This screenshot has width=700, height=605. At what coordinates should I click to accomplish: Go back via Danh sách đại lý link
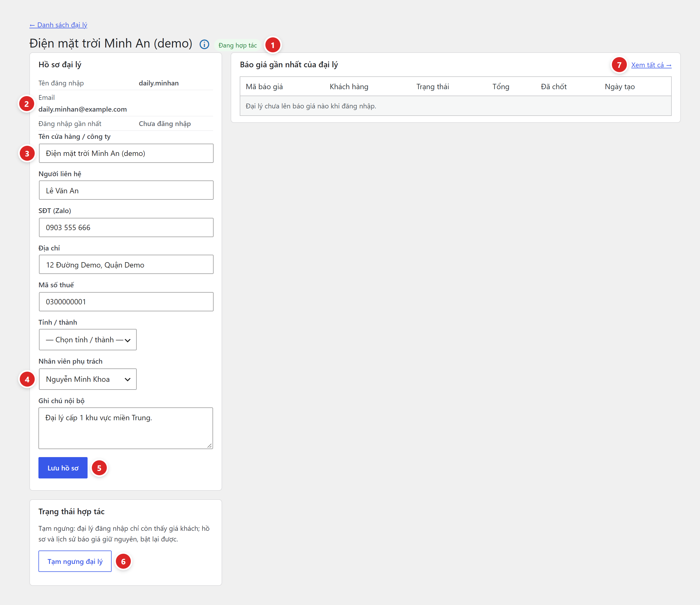tap(58, 25)
